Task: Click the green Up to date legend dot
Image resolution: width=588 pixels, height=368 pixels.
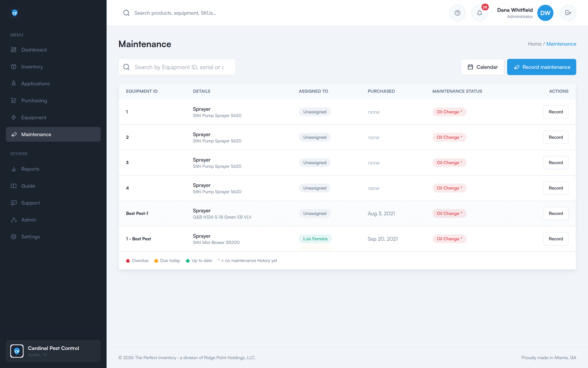Action: click(x=188, y=261)
